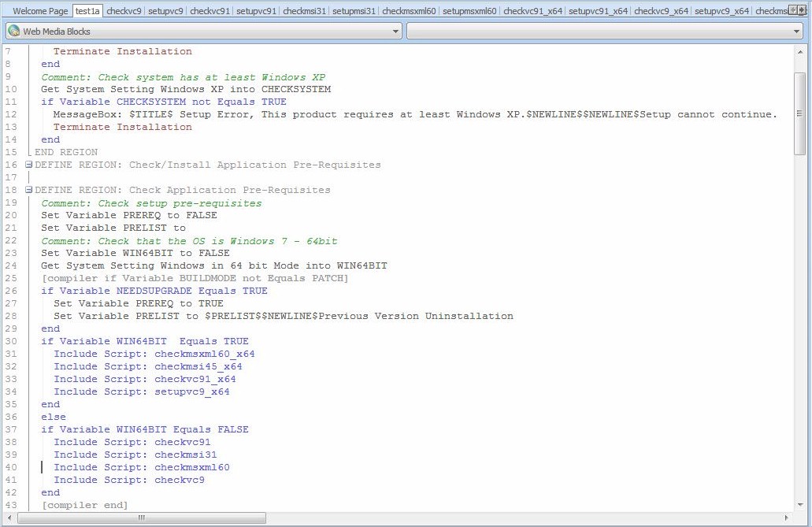The width and height of the screenshot is (812, 527).
Task: Click 'if Variable WIN64BIT Equals FALSE' line
Action: 145,429
